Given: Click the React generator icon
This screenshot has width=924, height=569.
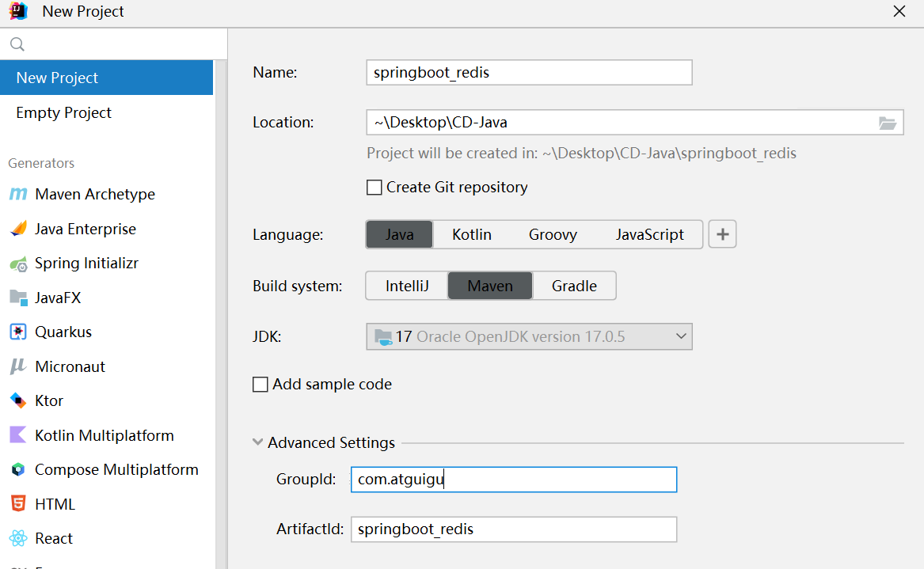Looking at the screenshot, I should coord(18,538).
